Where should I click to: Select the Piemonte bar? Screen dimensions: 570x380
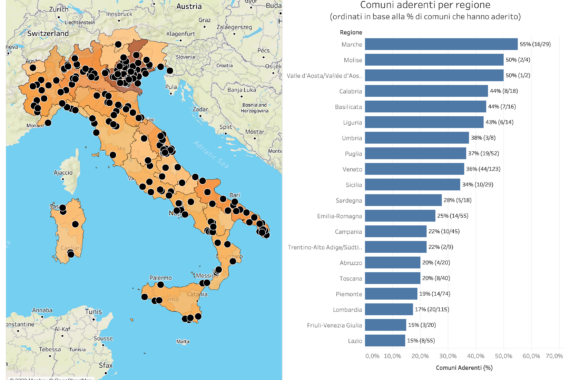(391, 294)
